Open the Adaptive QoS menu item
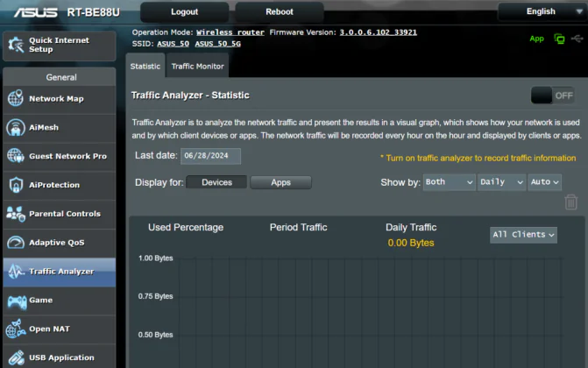 click(60, 243)
